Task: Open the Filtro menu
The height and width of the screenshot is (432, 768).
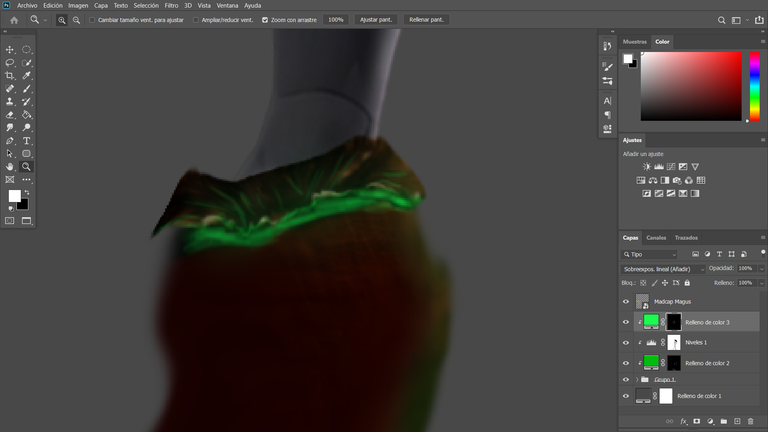Action: tap(171, 5)
